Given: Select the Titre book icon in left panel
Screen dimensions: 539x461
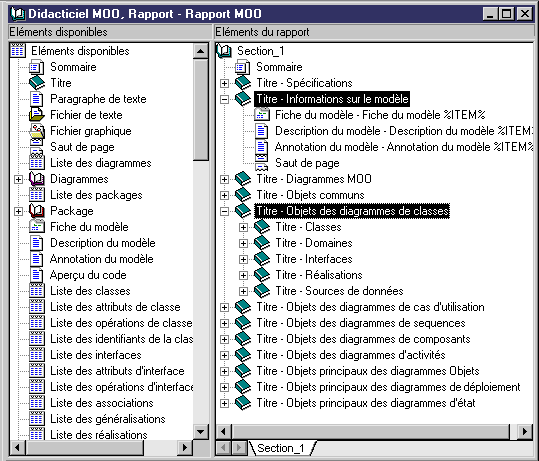Looking at the screenshot, I should [36, 83].
